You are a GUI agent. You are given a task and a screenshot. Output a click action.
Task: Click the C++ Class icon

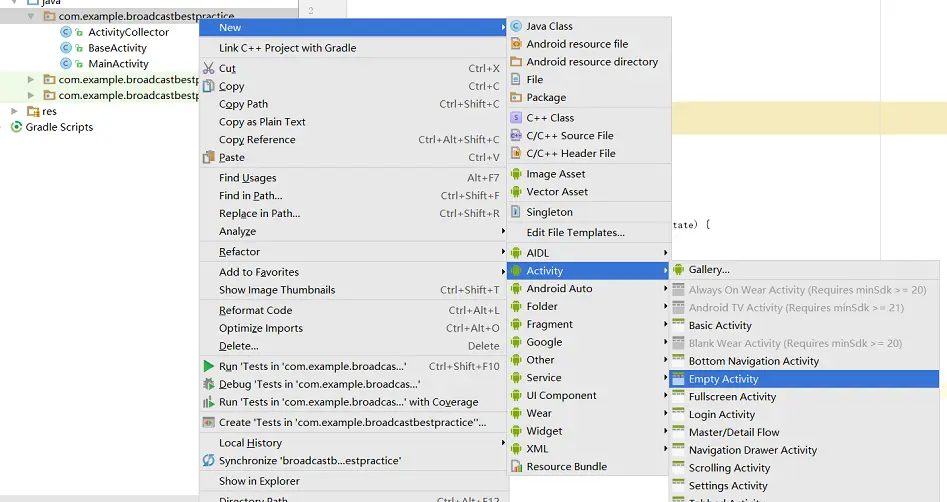click(x=516, y=118)
